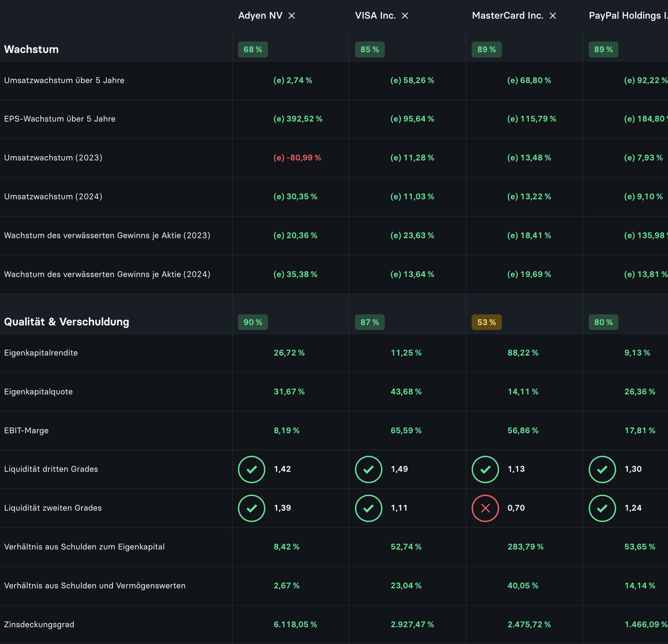668x644 pixels.
Task: Click MasterCard's Liquidität dritten Grades checkmark icon
Action: pos(485,469)
